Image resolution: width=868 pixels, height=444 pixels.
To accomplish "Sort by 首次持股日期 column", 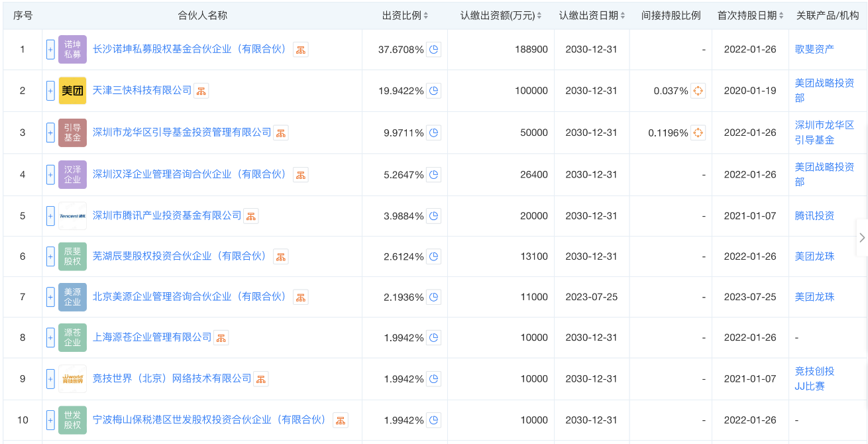I will pyautogui.click(x=751, y=15).
